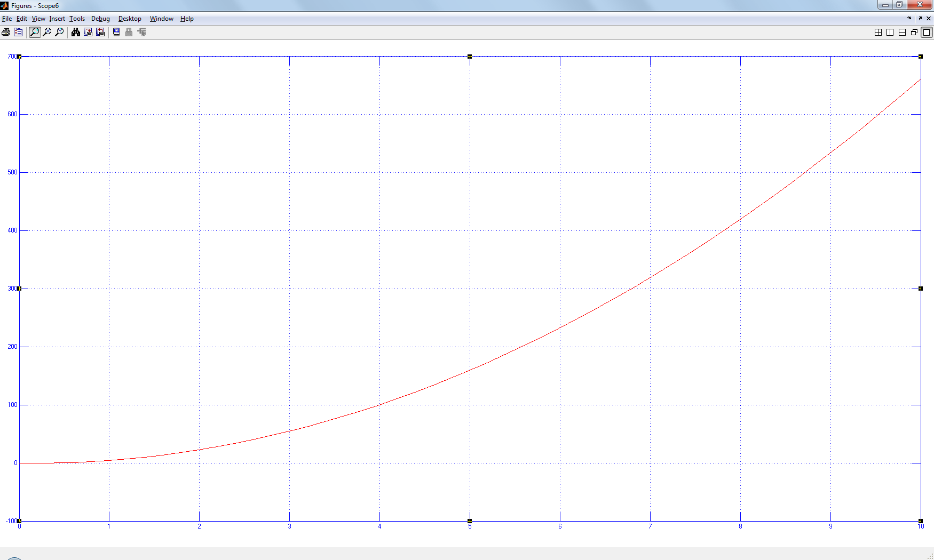The height and width of the screenshot is (560, 934).
Task: Click the minimize toolbars arrow
Action: (909, 18)
